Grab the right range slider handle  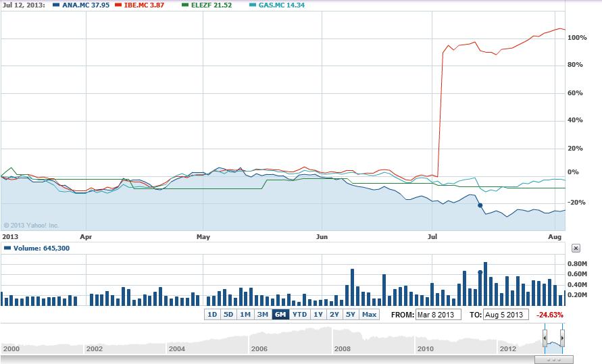click(562, 338)
